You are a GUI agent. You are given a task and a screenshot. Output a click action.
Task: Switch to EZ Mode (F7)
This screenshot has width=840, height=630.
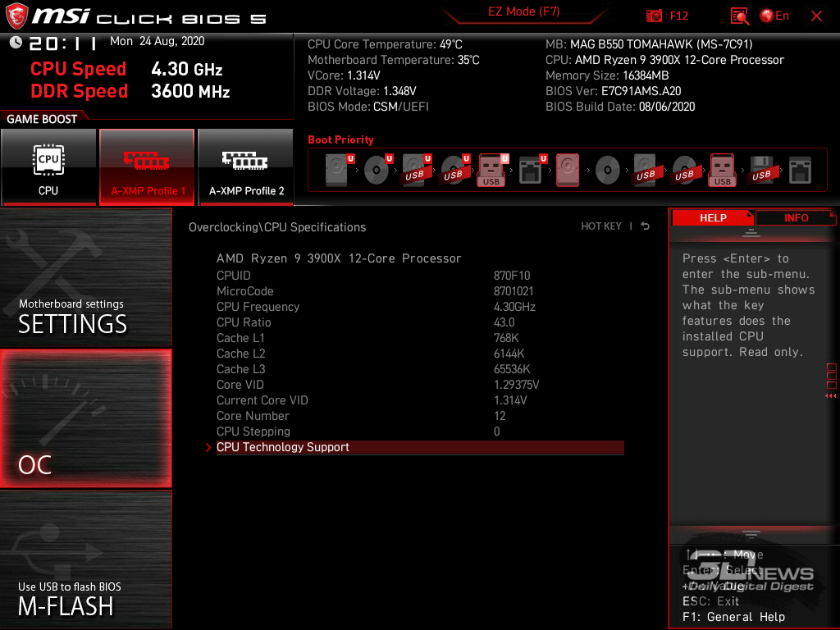tap(523, 12)
